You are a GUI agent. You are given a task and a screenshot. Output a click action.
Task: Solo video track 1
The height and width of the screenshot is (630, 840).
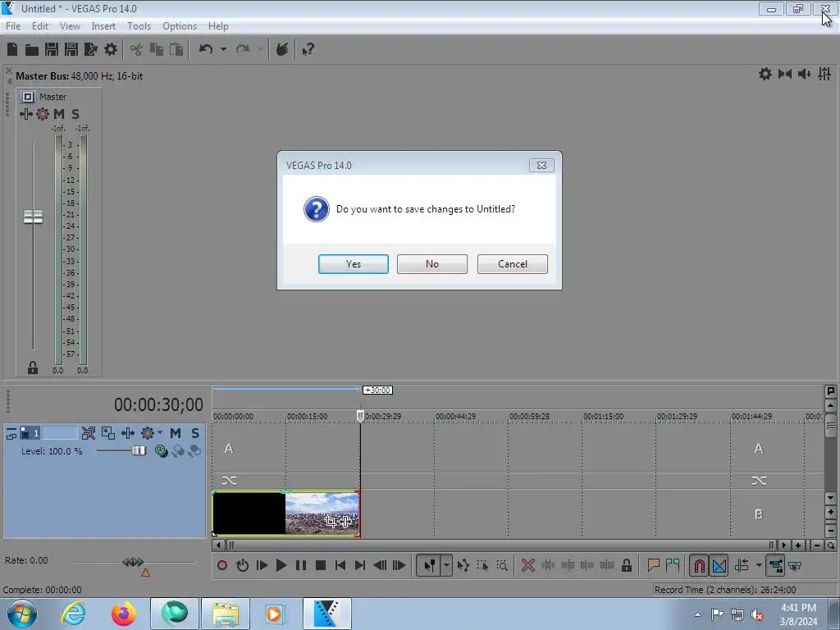coord(195,433)
